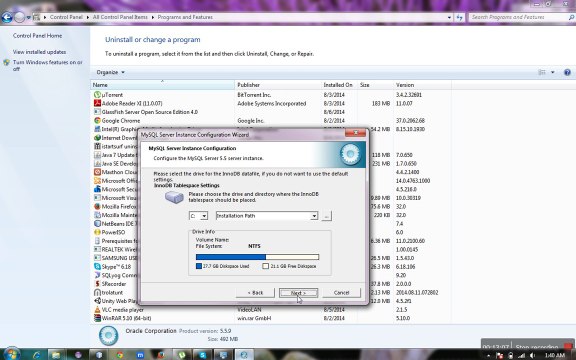The height and width of the screenshot is (360, 576).
Task: Open the Control Panel Home link
Action: (x=37, y=36)
